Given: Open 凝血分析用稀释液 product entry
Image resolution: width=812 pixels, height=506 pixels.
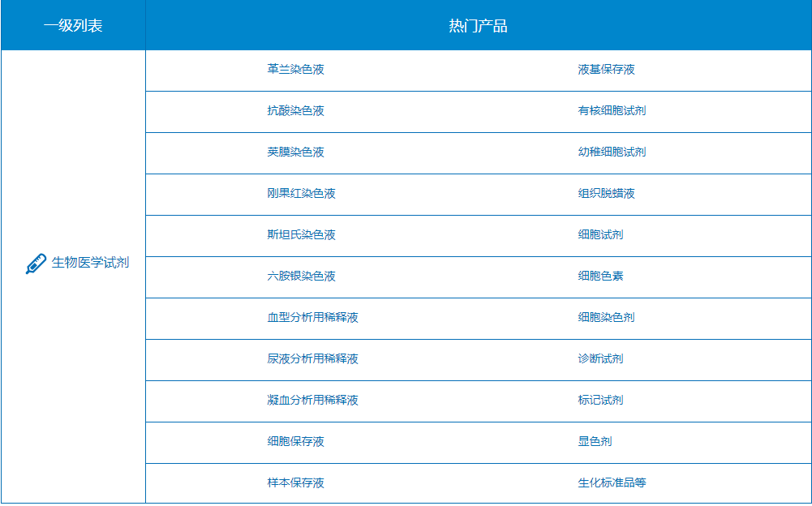Looking at the screenshot, I should click(312, 401).
